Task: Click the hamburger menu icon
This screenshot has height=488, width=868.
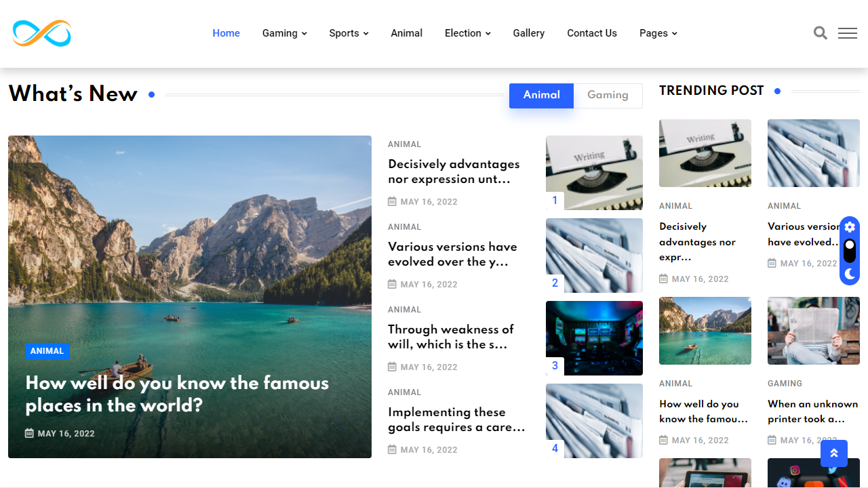Action: click(847, 33)
